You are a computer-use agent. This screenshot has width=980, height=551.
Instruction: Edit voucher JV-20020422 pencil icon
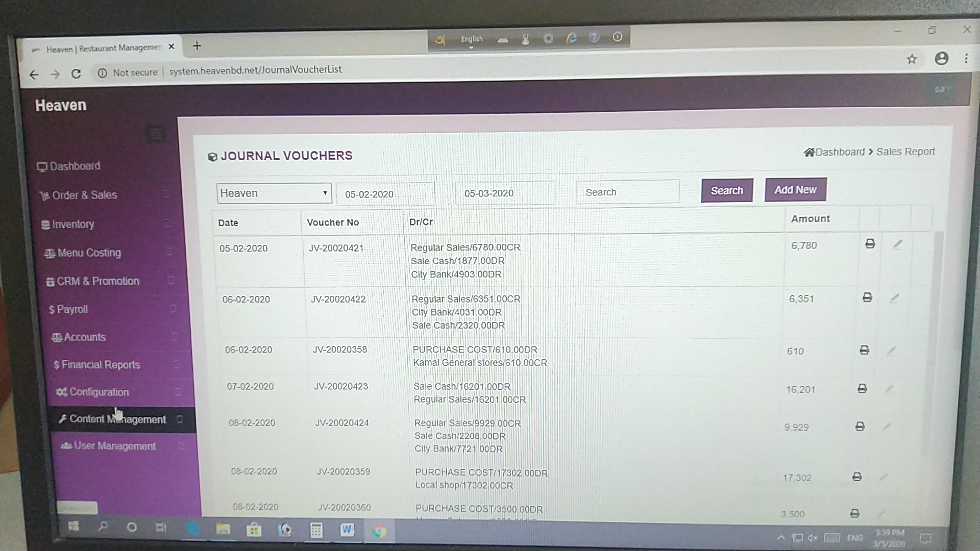click(894, 298)
